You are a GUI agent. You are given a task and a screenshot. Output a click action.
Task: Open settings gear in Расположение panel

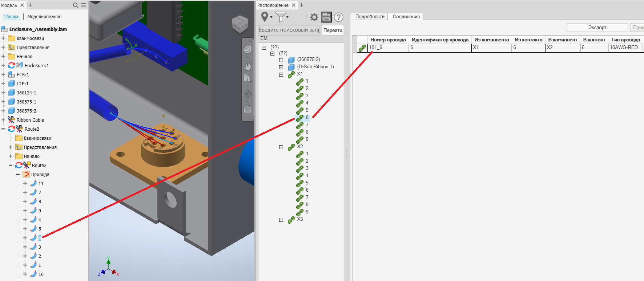(314, 17)
